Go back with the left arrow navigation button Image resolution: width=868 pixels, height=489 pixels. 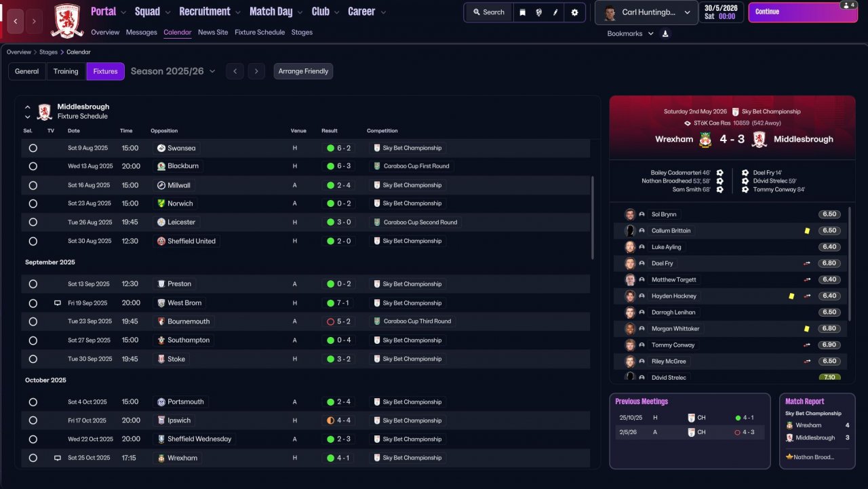pos(16,21)
